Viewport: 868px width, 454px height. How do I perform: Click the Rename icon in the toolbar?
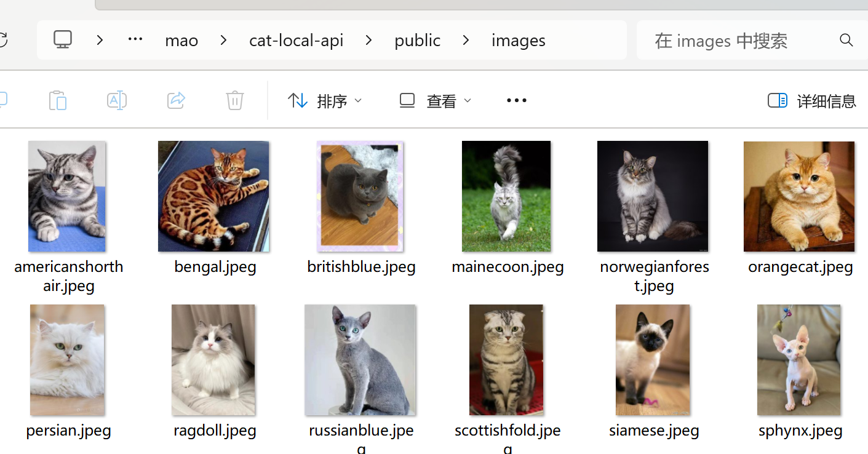tap(117, 100)
